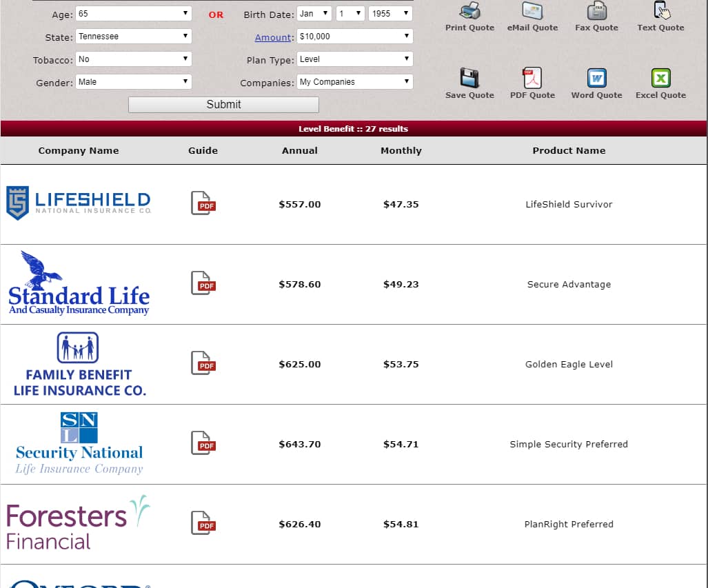Click the Security National Life logo
The image size is (708, 588).
pos(79,443)
